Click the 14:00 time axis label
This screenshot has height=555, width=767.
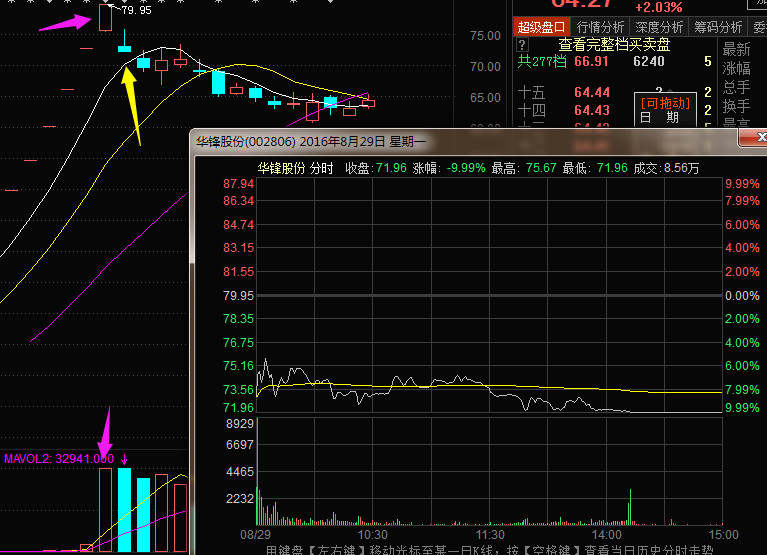(607, 534)
